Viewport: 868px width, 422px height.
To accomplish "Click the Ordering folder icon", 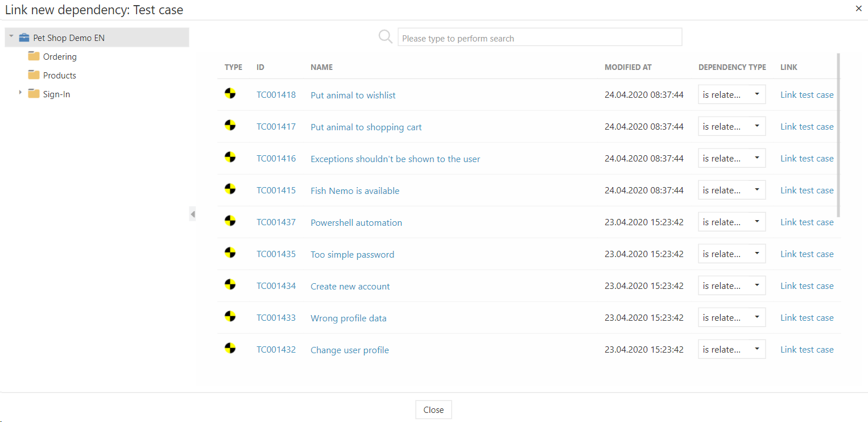I will click(34, 56).
